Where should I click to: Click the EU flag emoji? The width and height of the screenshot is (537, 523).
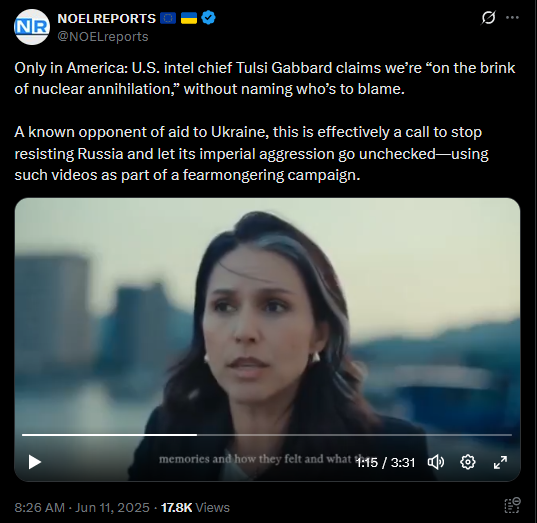tap(168, 18)
